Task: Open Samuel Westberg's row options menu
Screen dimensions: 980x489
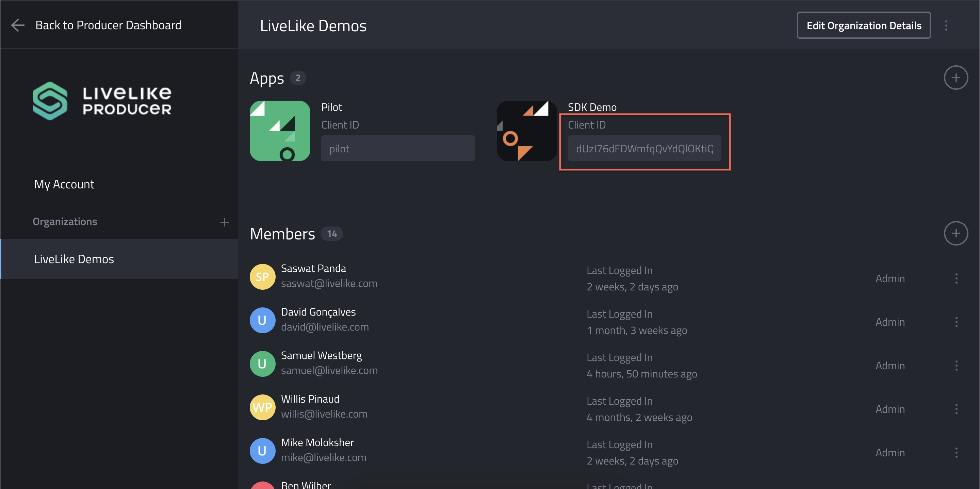Action: [956, 366]
